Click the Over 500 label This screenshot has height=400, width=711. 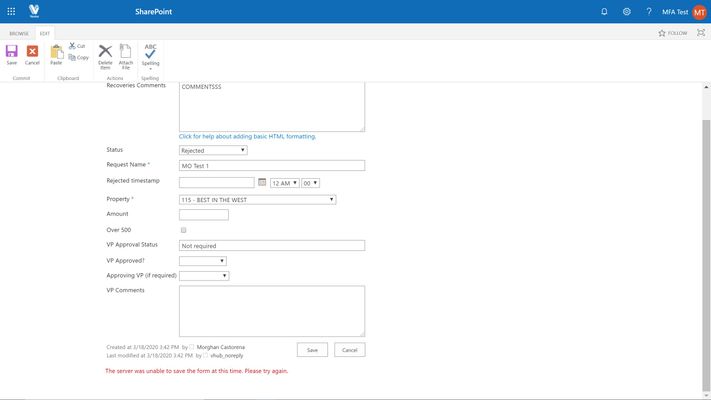[119, 230]
